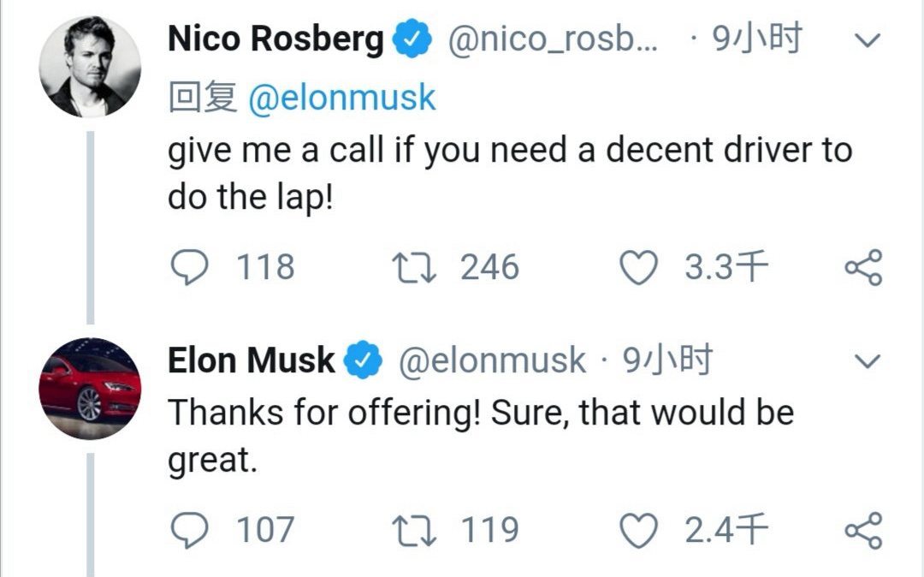The height and width of the screenshot is (577, 924).
Task: Like Nico Rosberg's tweet
Action: pos(638,268)
